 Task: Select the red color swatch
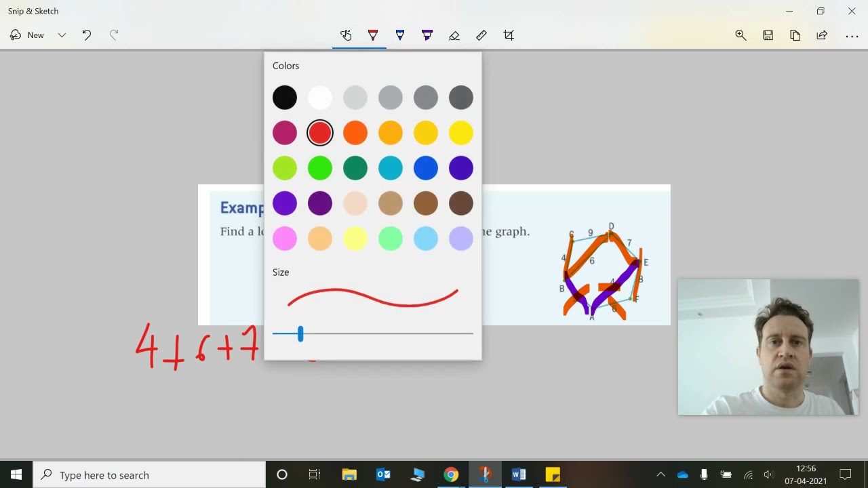320,133
